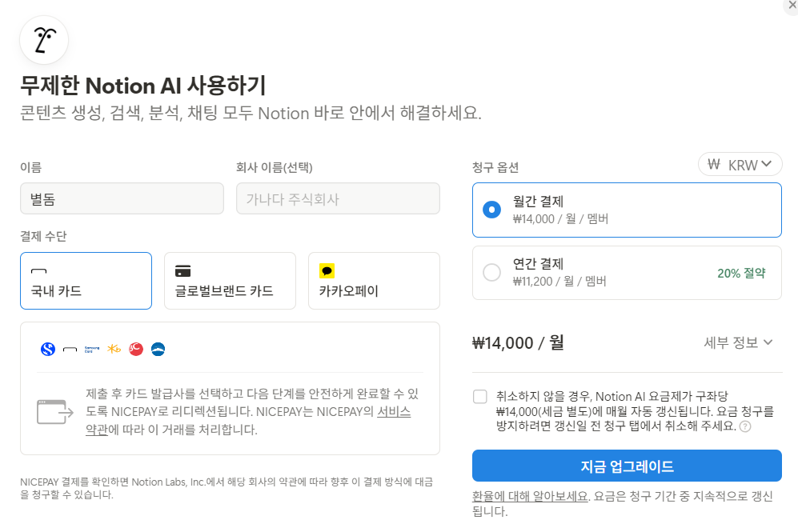Select the Woori card brand icon
This screenshot has height=532, width=798.
pos(157,349)
